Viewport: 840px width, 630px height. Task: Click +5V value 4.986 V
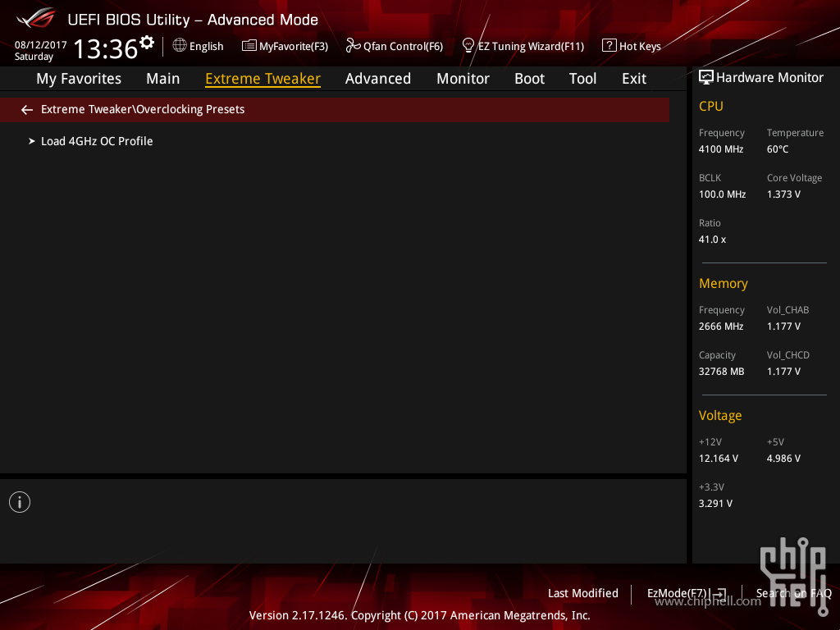point(783,459)
